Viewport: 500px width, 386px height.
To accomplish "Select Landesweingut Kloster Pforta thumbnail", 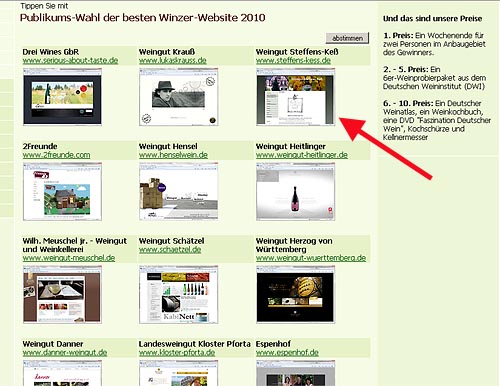I will click(x=179, y=373).
